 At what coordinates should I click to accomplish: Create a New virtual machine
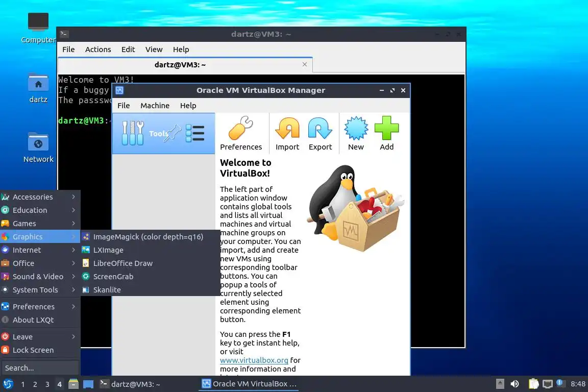click(356, 133)
